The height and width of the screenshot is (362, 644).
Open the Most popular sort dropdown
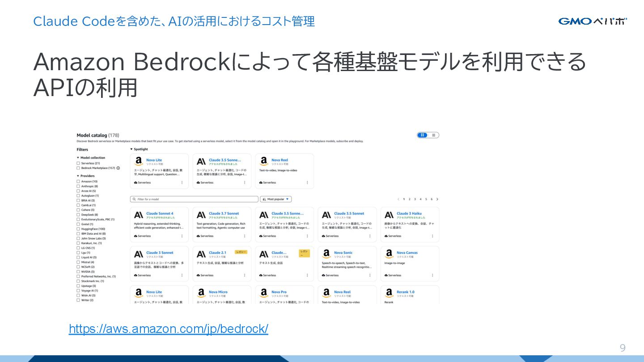pos(276,199)
